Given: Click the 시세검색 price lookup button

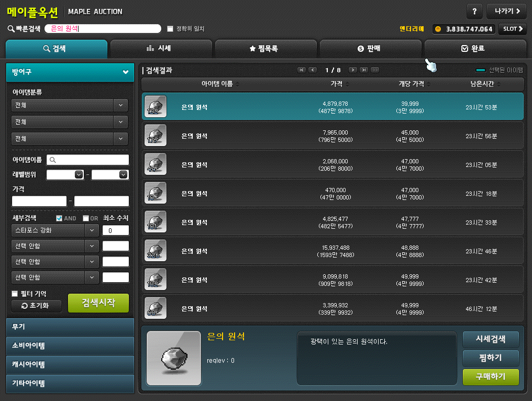Looking at the screenshot, I should 491,339.
